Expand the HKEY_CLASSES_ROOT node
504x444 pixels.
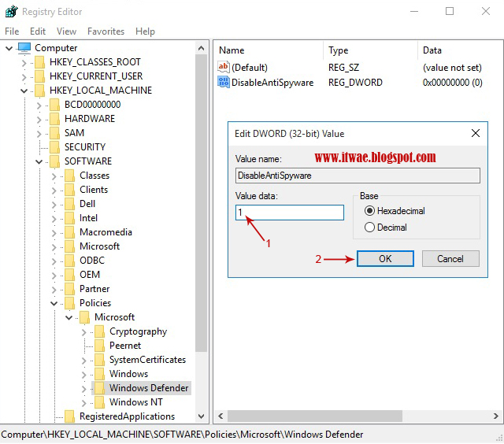[24, 62]
